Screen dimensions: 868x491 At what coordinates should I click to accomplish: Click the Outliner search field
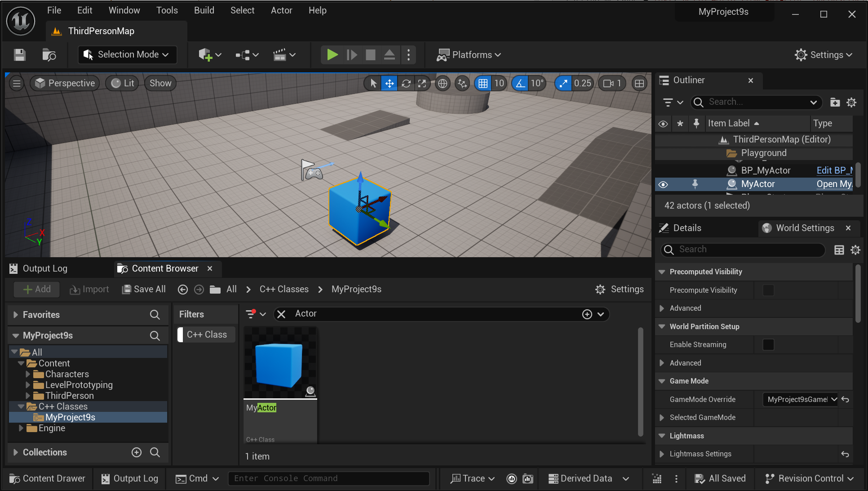coord(756,102)
